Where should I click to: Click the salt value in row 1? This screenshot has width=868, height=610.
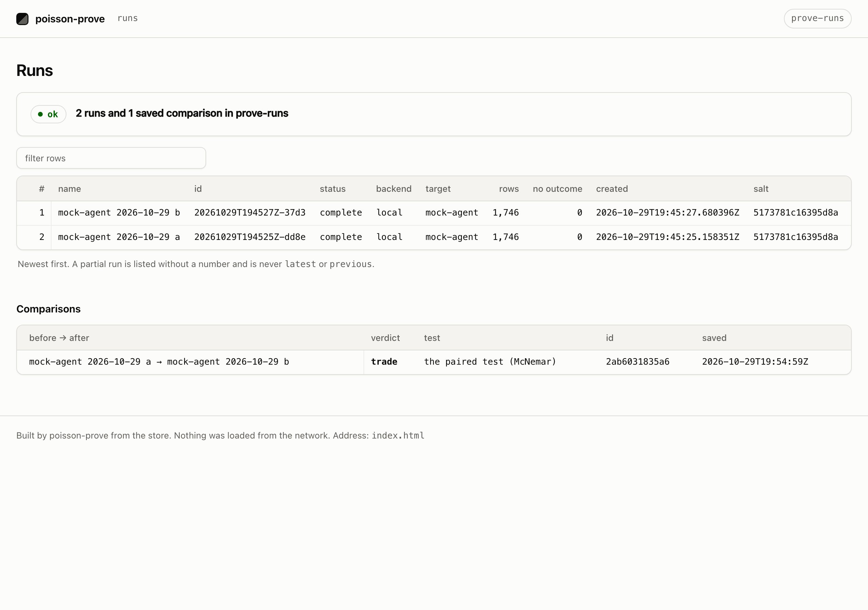(x=796, y=213)
